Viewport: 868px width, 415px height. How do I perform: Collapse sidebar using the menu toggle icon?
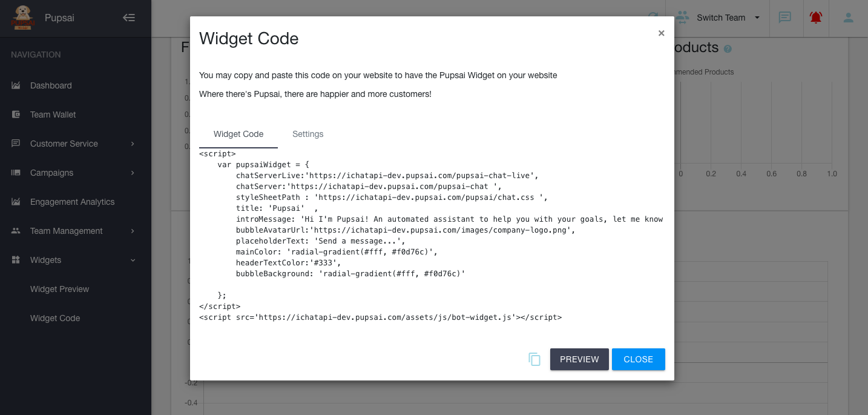pos(129,18)
